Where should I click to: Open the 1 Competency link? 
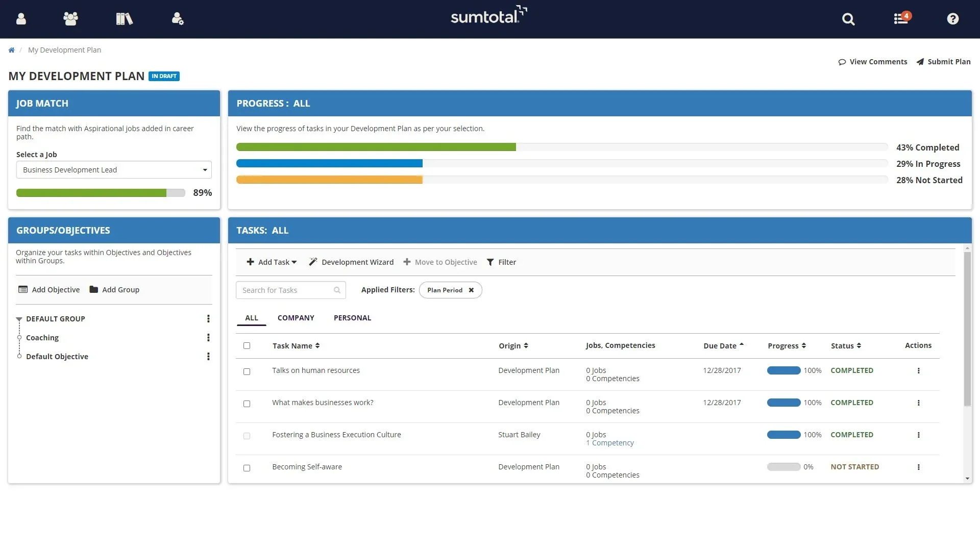point(610,443)
